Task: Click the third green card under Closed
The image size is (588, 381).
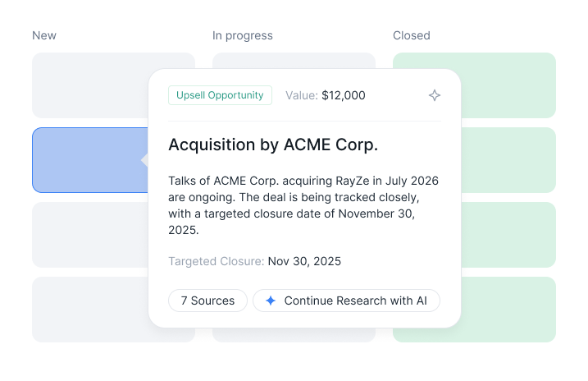Action: tap(508, 235)
